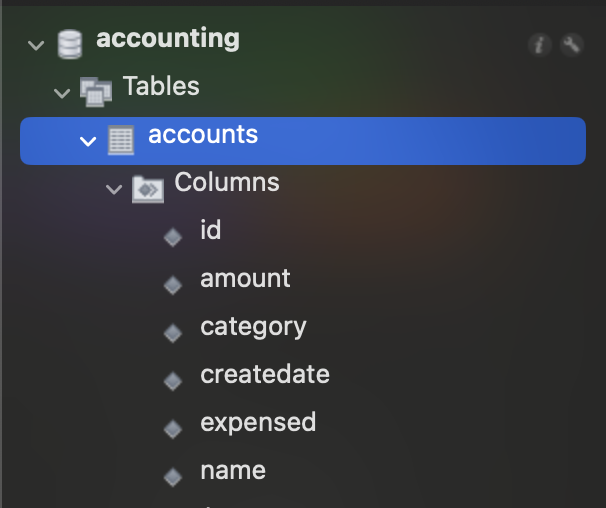Viewport: 606px width, 508px height.
Task: Click the wrench icon beside accounting
Action: tap(571, 44)
